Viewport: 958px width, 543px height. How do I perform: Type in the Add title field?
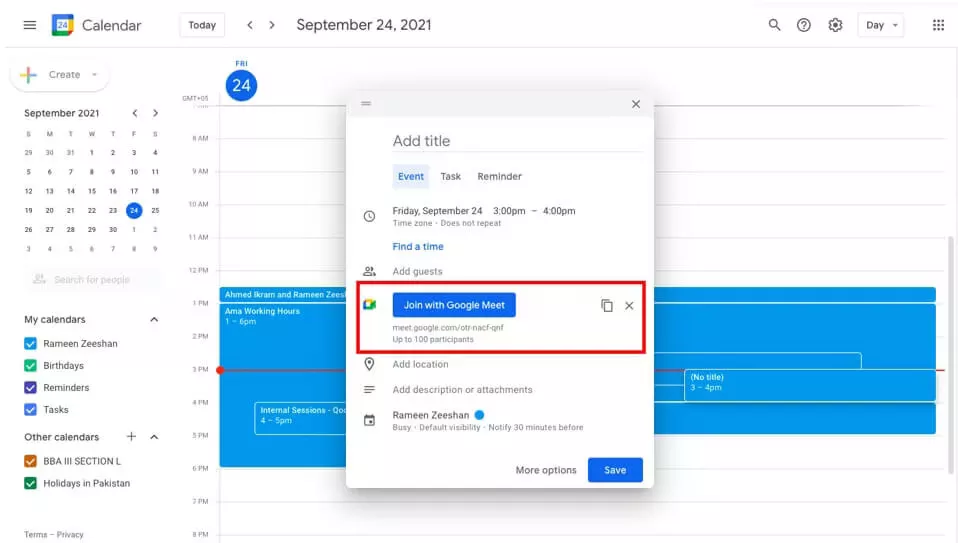[x=516, y=141]
